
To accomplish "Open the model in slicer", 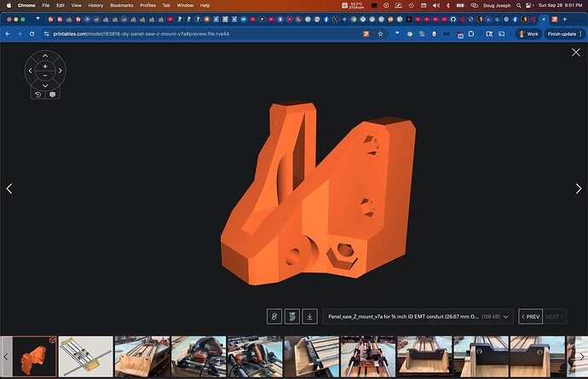I will coord(292,316).
